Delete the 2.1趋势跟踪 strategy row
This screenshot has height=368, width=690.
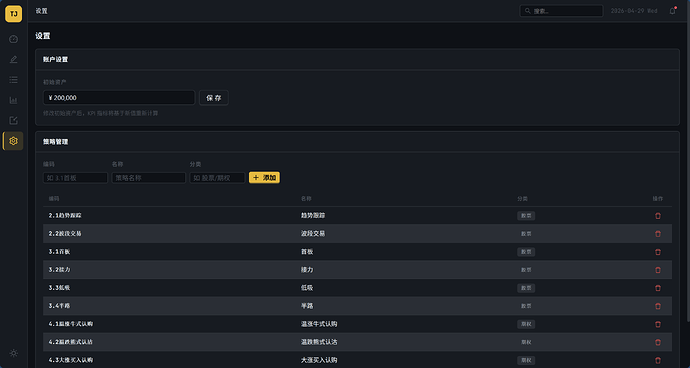click(x=658, y=216)
